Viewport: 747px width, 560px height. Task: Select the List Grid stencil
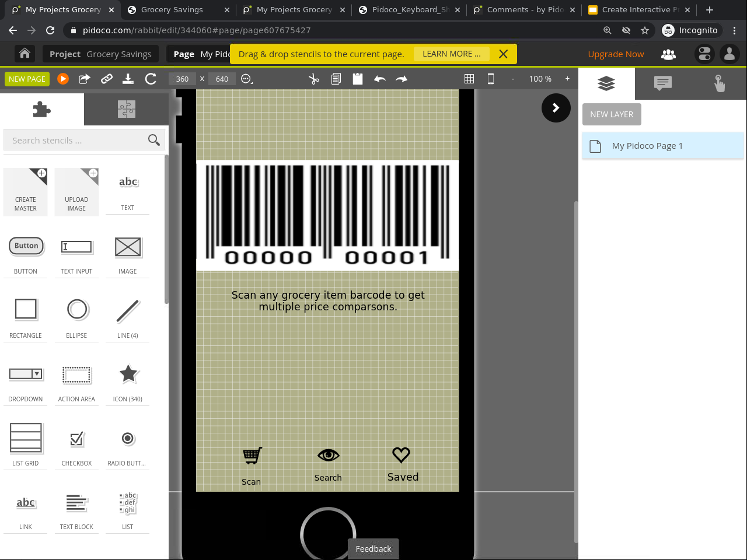26,447
